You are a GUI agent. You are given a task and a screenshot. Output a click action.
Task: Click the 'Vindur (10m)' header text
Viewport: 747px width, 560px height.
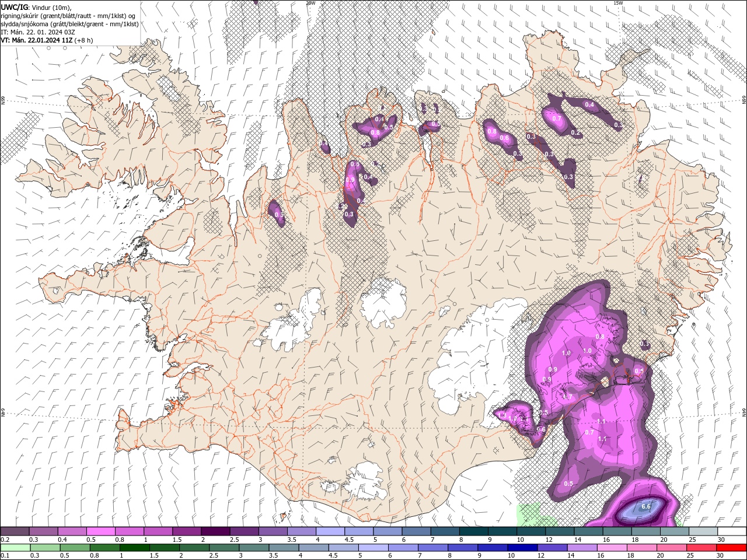pos(50,7)
